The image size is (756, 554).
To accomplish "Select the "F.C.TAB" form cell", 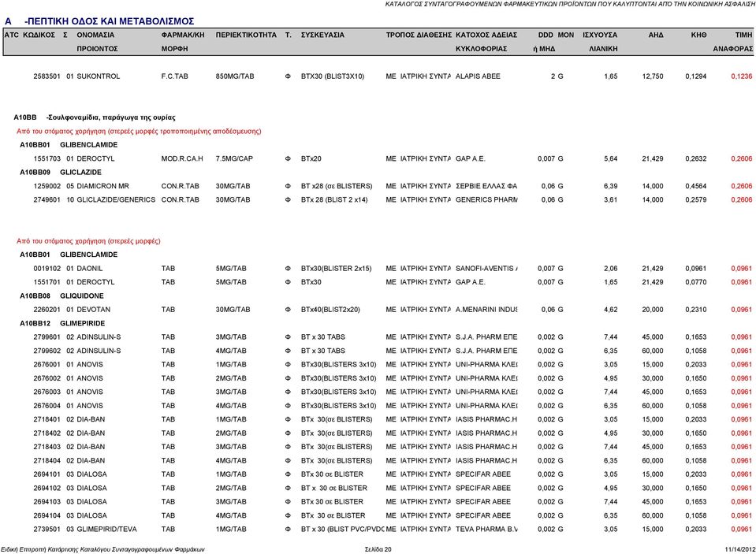I will pyautogui.click(x=174, y=76).
